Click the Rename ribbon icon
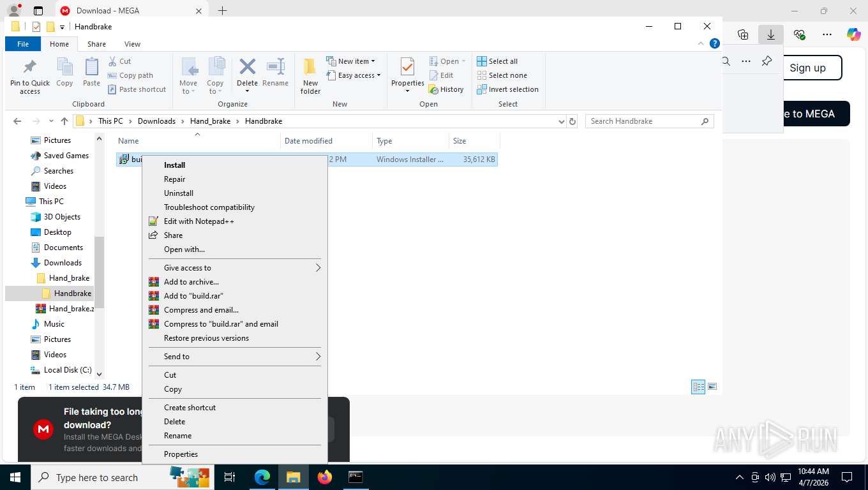The width and height of the screenshot is (868, 490). click(275, 72)
